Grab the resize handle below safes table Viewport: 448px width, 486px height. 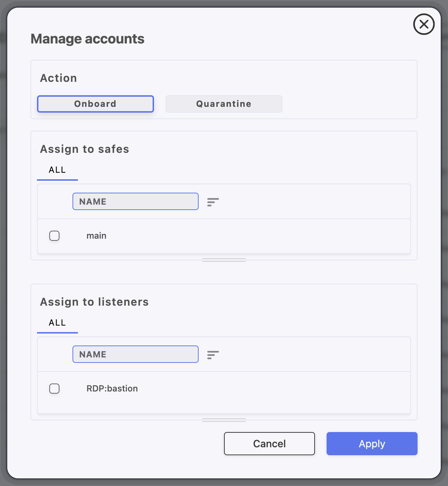[224, 260]
